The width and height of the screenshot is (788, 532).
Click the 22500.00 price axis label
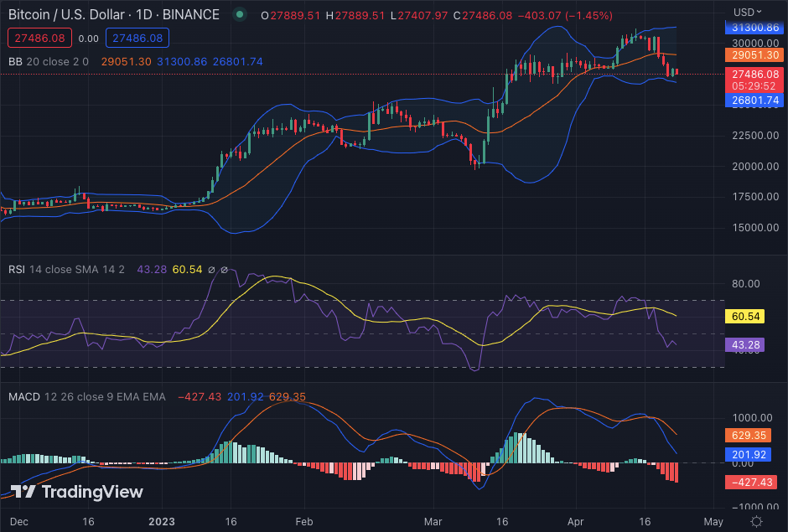(755, 136)
